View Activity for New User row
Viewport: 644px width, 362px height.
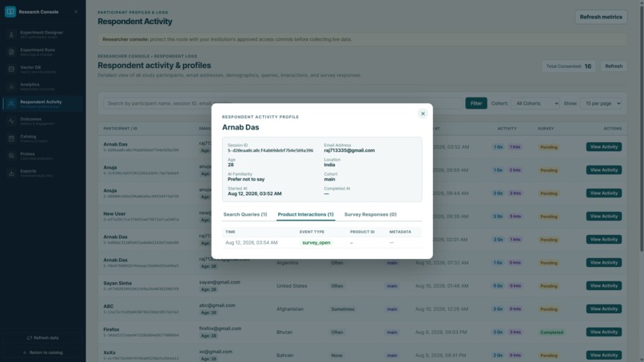(x=604, y=216)
